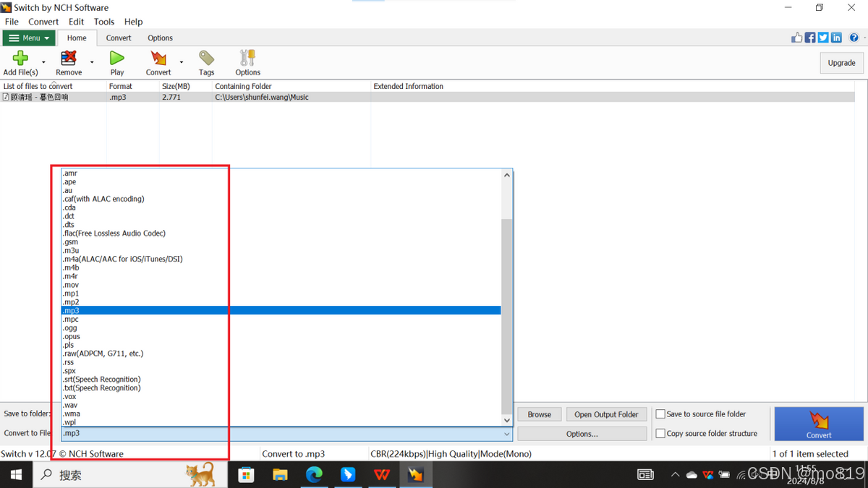Share on Facebook icon
The width and height of the screenshot is (868, 488).
click(x=810, y=38)
